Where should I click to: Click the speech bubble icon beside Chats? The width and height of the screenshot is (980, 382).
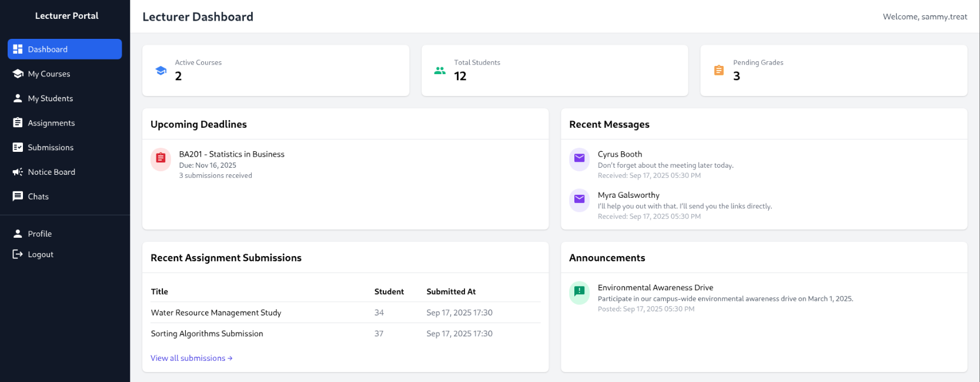click(x=18, y=197)
